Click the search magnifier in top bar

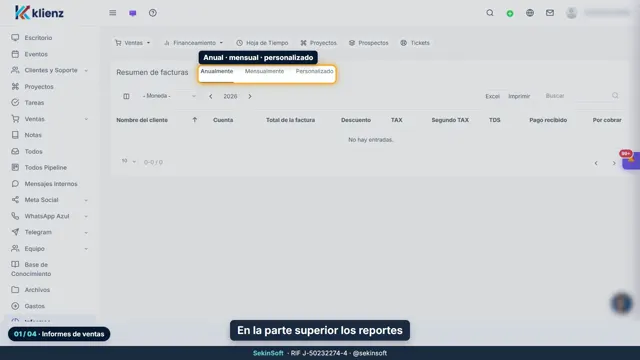coord(490,13)
